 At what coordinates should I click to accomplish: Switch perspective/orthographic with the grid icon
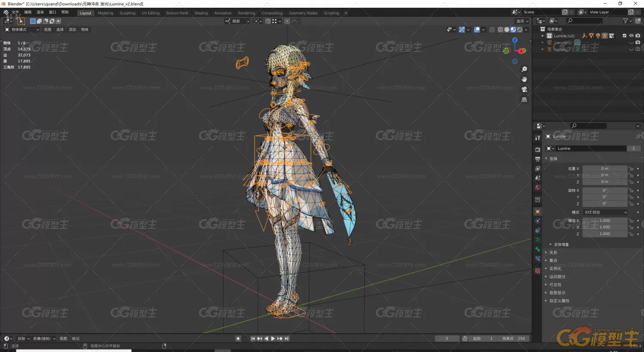click(524, 99)
